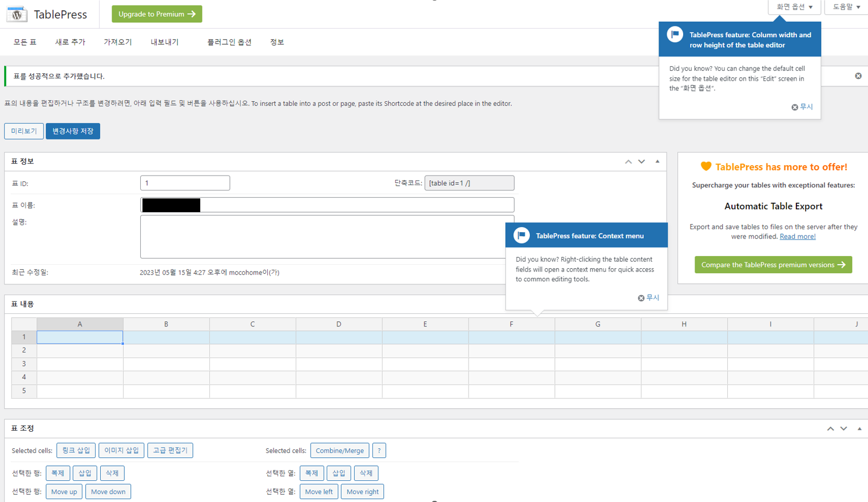The width and height of the screenshot is (868, 502).
Task: Move 표 조정 panel down with arrow
Action: coord(843,429)
